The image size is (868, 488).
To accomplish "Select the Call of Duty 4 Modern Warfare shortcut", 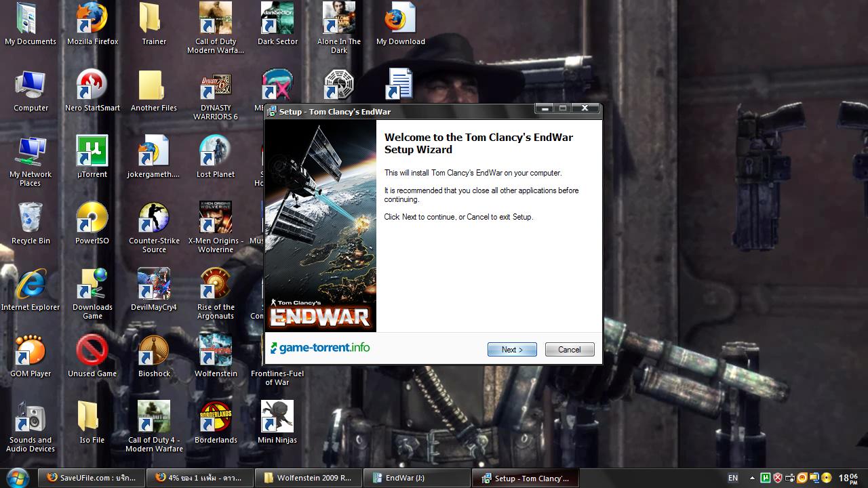I will click(x=154, y=427).
